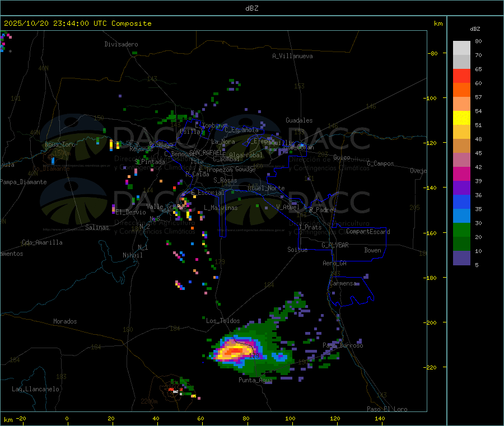Click the 'Soitue' place label
The height and width of the screenshot is (426, 504).
(x=297, y=250)
